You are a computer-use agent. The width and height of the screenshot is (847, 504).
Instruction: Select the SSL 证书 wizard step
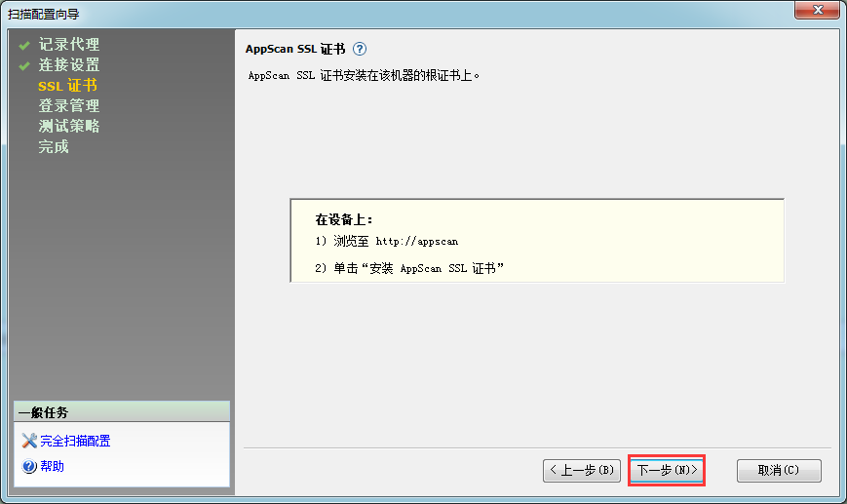(67, 86)
